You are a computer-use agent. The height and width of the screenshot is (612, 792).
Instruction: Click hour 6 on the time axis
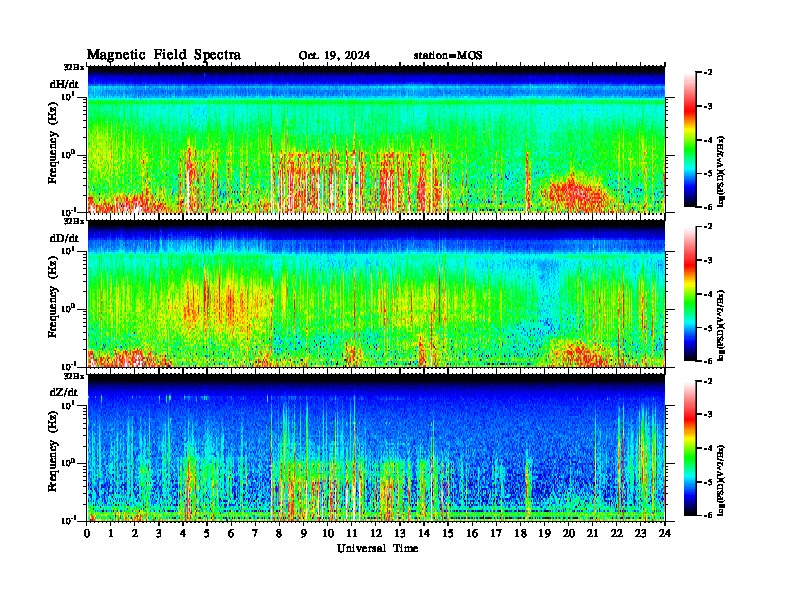231,534
